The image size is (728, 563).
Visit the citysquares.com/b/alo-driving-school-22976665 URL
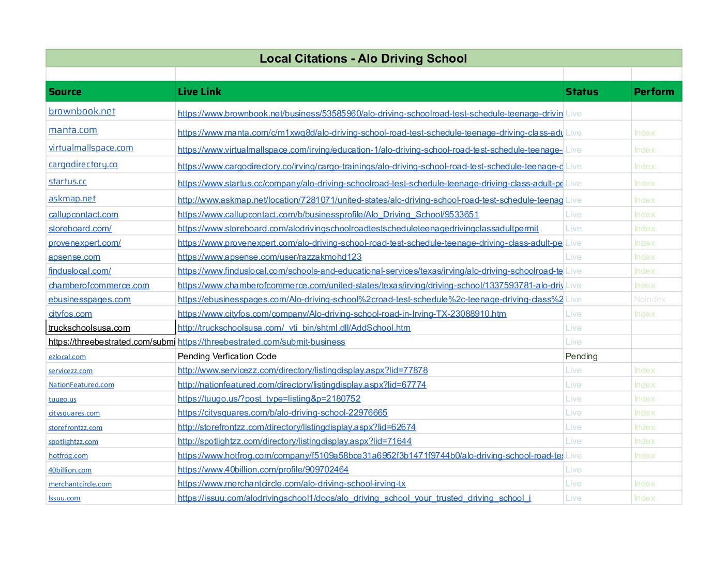(x=282, y=412)
